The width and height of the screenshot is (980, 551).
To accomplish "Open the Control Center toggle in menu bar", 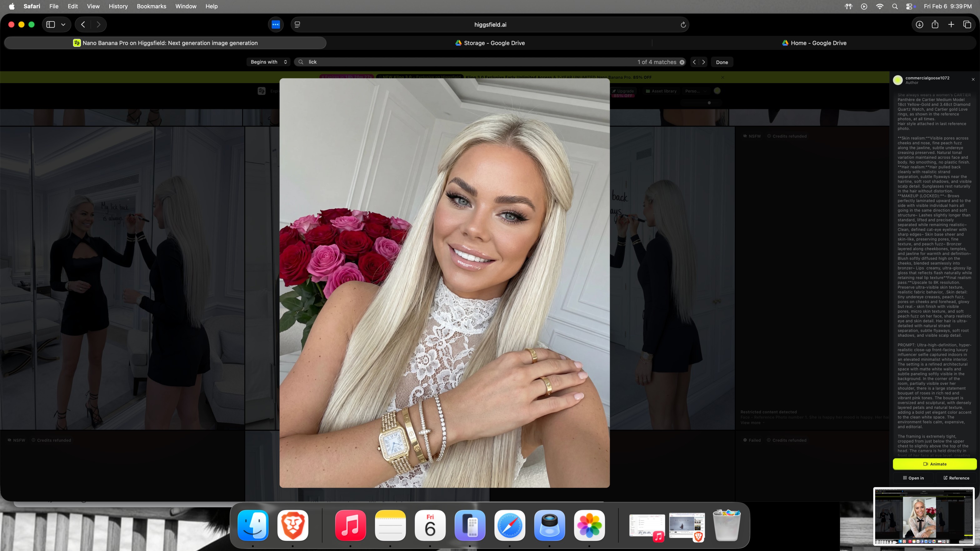I will [x=910, y=7].
